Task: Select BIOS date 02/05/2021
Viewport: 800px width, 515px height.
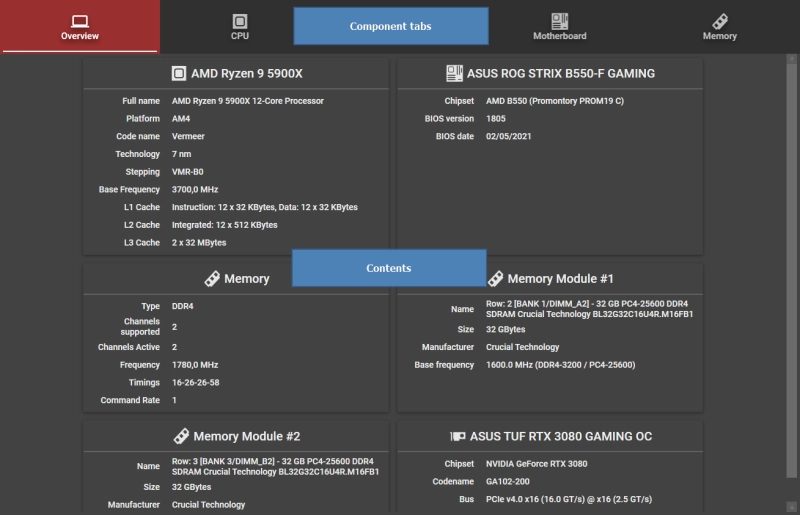Action: 508,136
